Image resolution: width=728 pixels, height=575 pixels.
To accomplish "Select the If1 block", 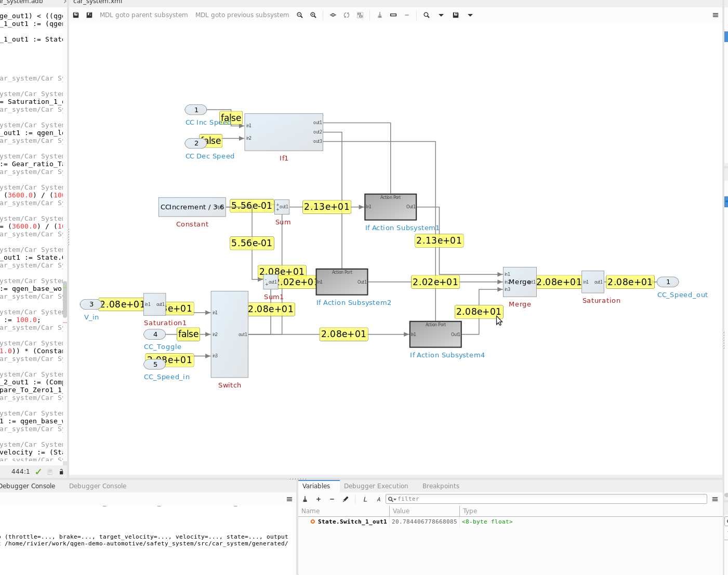I will [x=284, y=132].
